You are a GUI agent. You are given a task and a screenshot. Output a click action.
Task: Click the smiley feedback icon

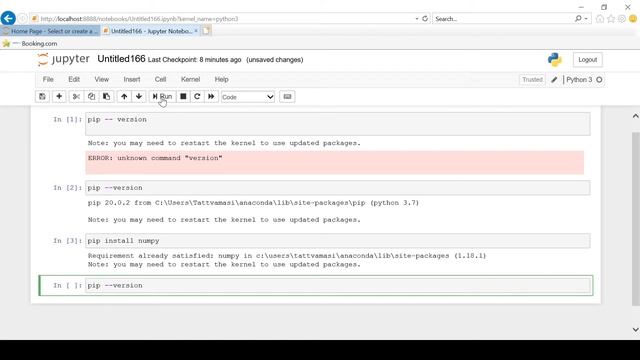633,19
